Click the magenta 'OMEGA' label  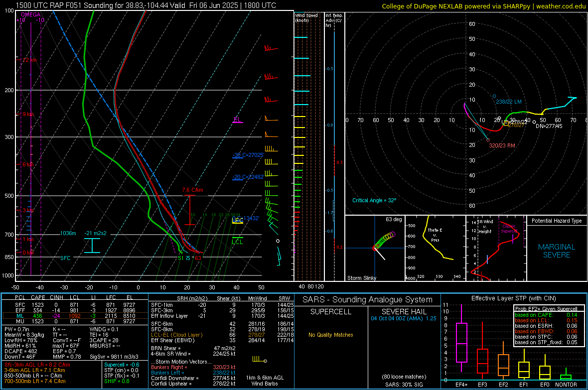click(31, 14)
